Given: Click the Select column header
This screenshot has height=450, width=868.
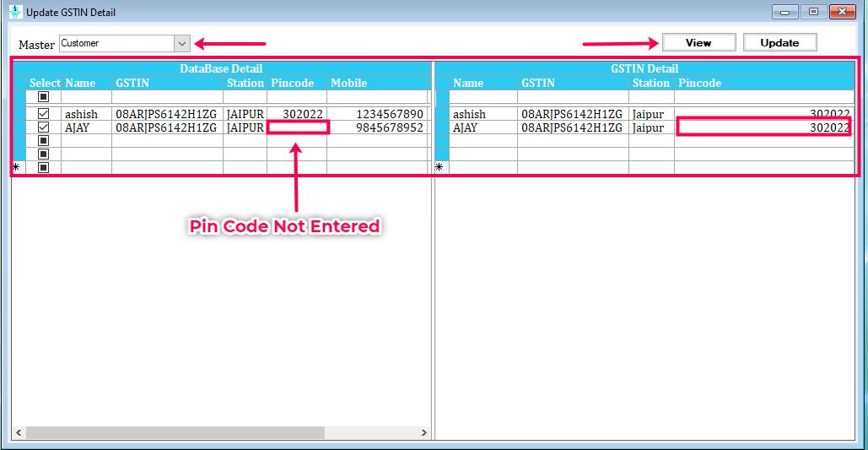Looking at the screenshot, I should tap(45, 83).
